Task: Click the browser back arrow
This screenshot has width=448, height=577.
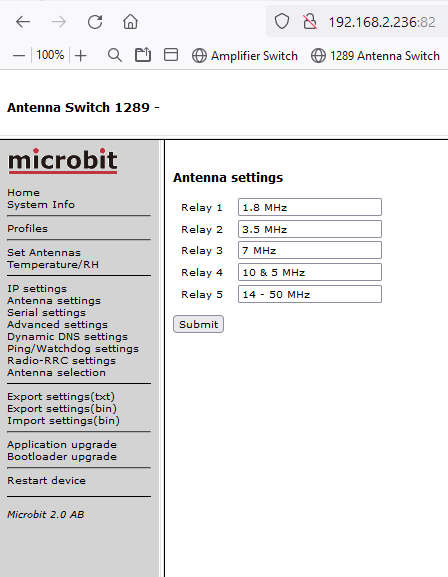Action: click(x=23, y=22)
